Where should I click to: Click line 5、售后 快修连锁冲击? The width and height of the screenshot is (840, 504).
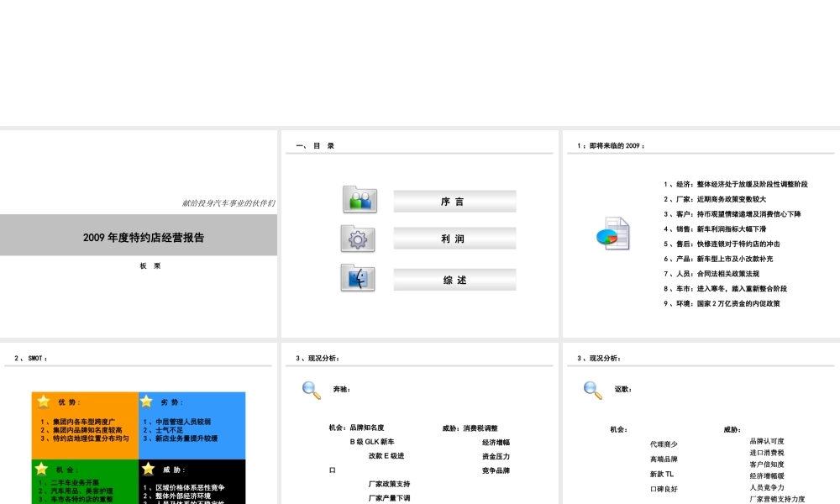click(722, 244)
